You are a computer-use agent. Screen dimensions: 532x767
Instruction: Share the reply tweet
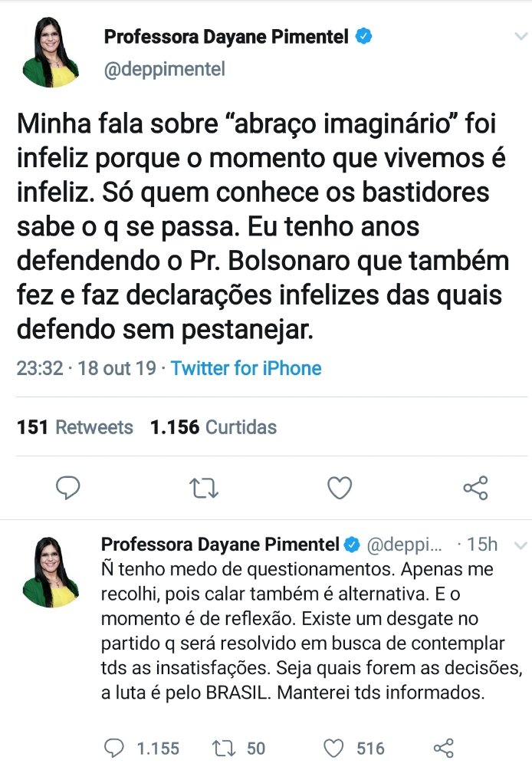pos(444,748)
